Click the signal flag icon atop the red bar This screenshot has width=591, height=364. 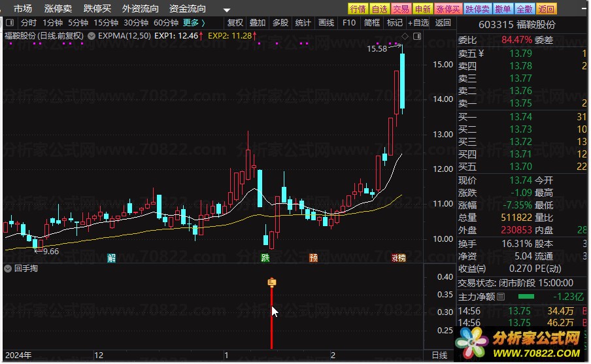[272, 282]
